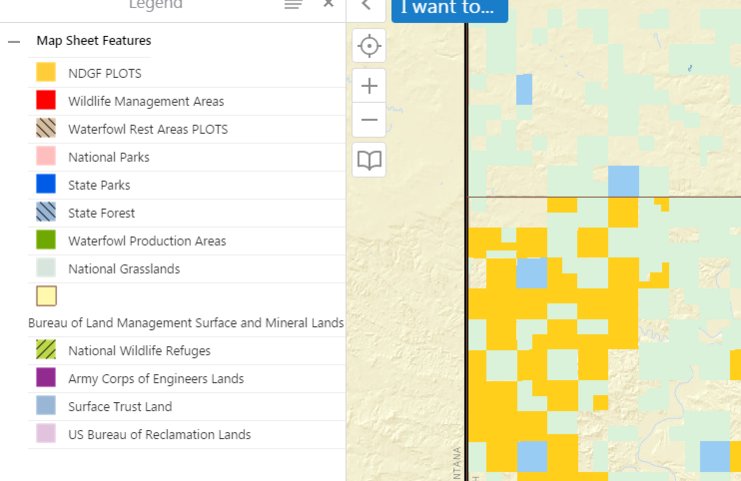
Task: Open the "I want to..." menu
Action: 449,8
